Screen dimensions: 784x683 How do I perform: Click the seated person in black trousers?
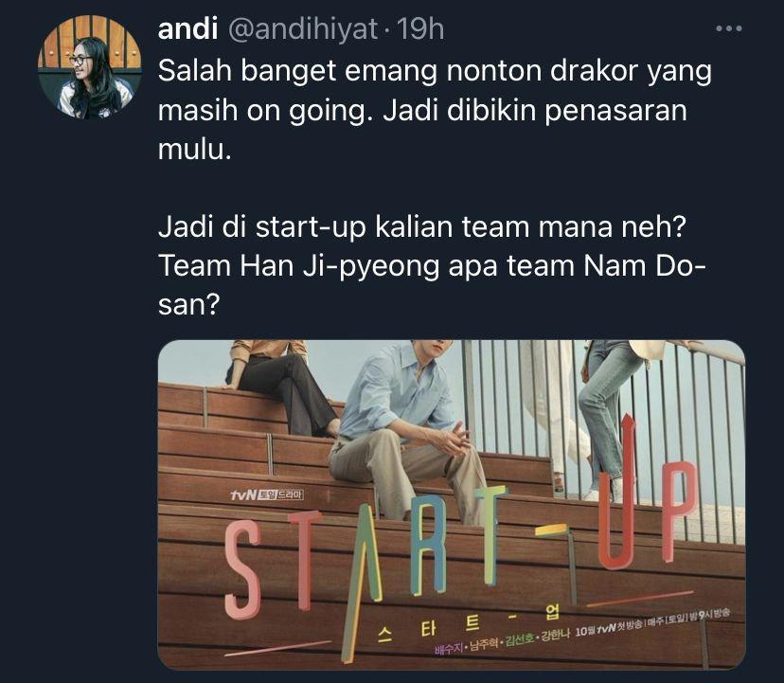click(x=280, y=387)
